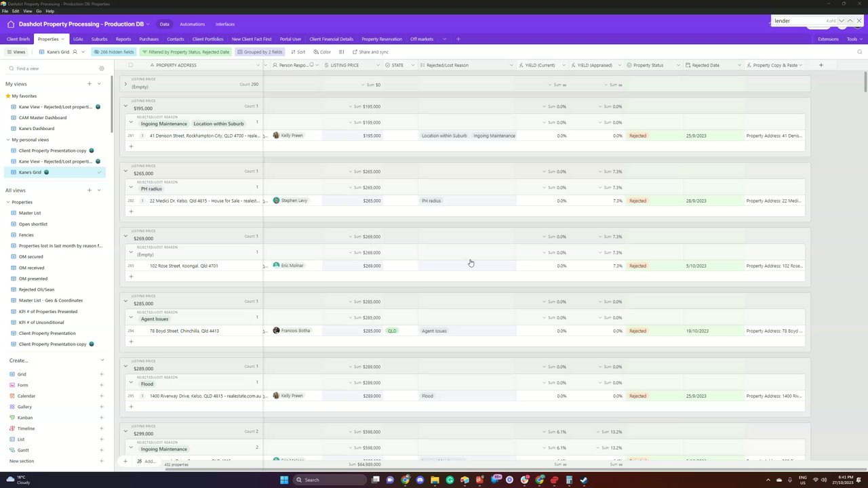Switch to the Suburbs table tab
Viewport: 868px width, 488px height.
coord(99,39)
